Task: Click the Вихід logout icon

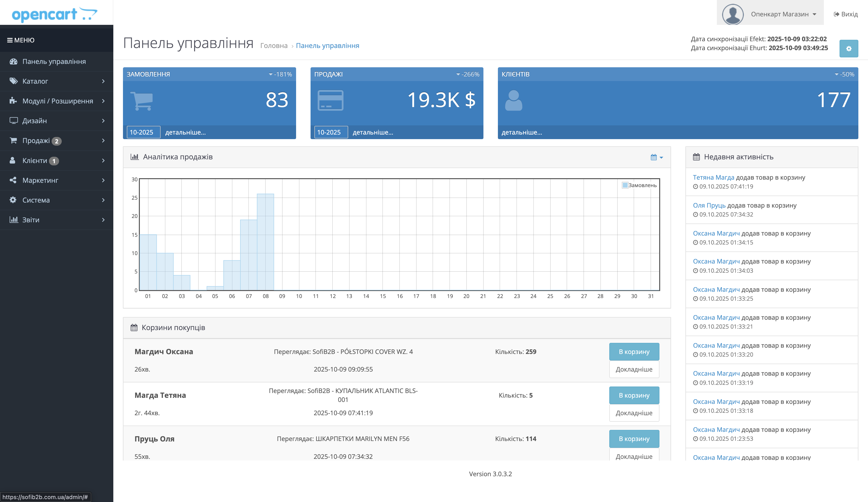Action: point(836,14)
